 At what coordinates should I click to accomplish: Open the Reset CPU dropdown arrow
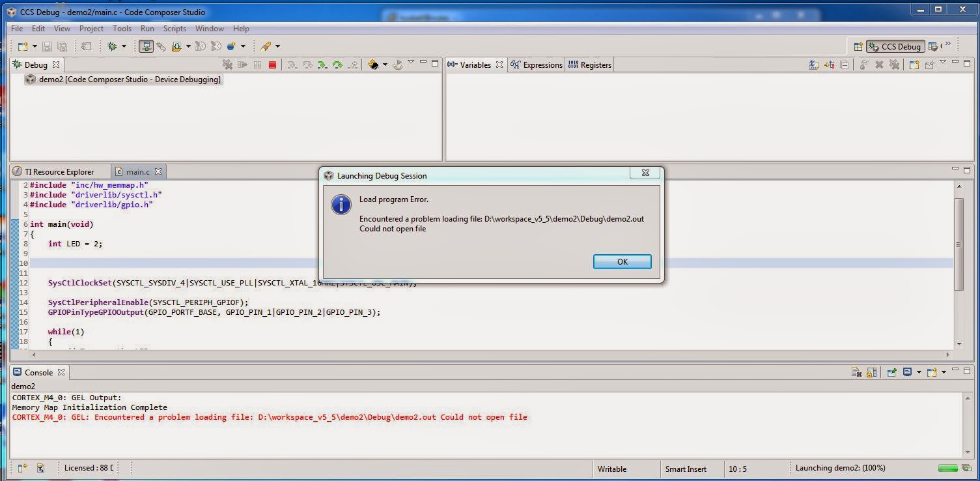pos(385,65)
